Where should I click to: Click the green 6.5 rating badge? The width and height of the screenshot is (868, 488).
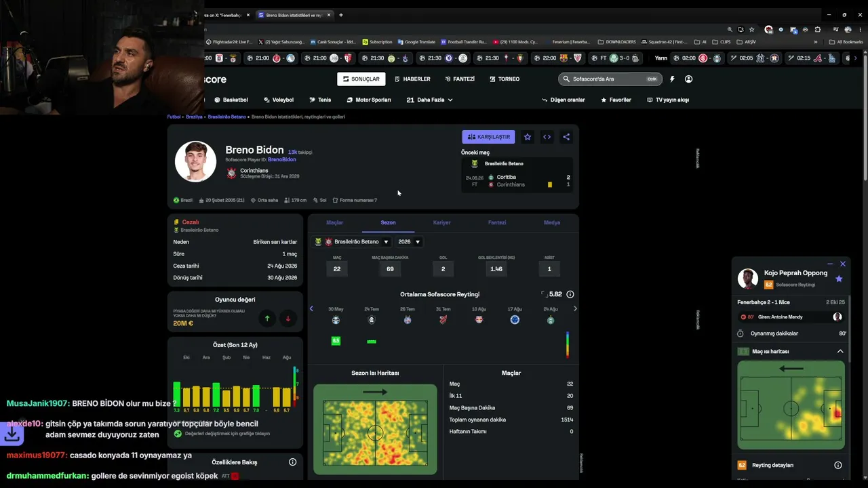pyautogui.click(x=336, y=341)
